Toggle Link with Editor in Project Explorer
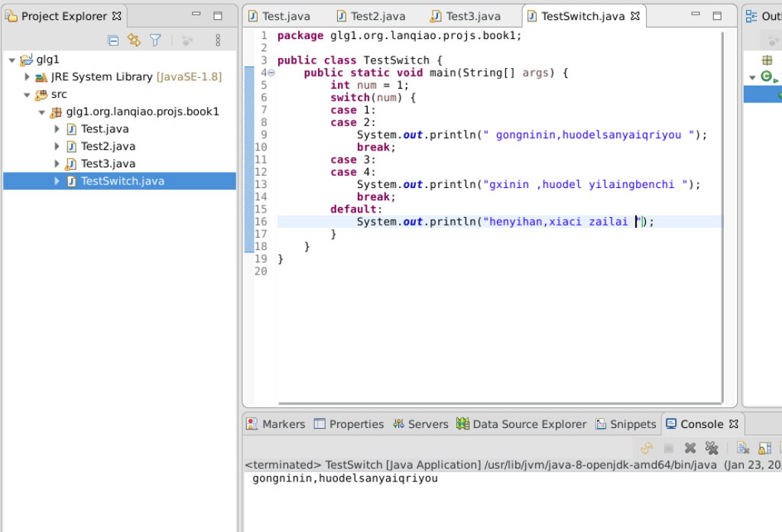Screen dimensions: 782x532 pyautogui.click(x=135, y=40)
